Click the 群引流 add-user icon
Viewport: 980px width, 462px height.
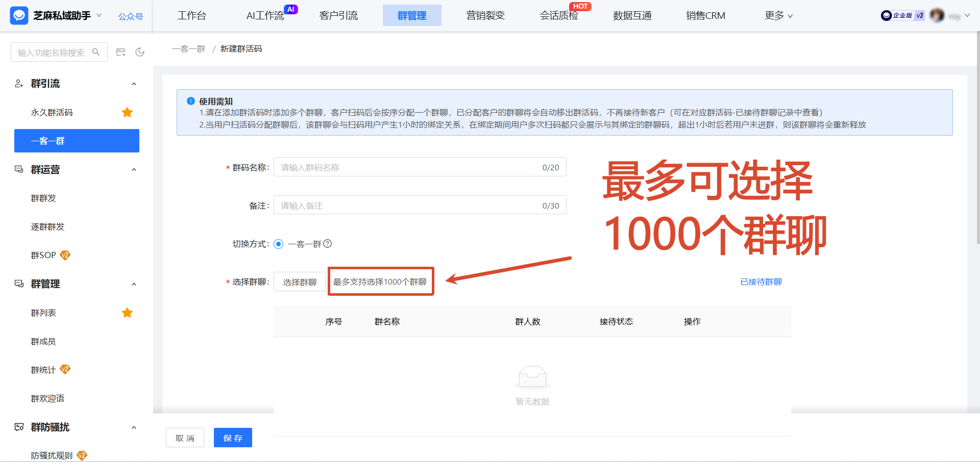[18, 84]
